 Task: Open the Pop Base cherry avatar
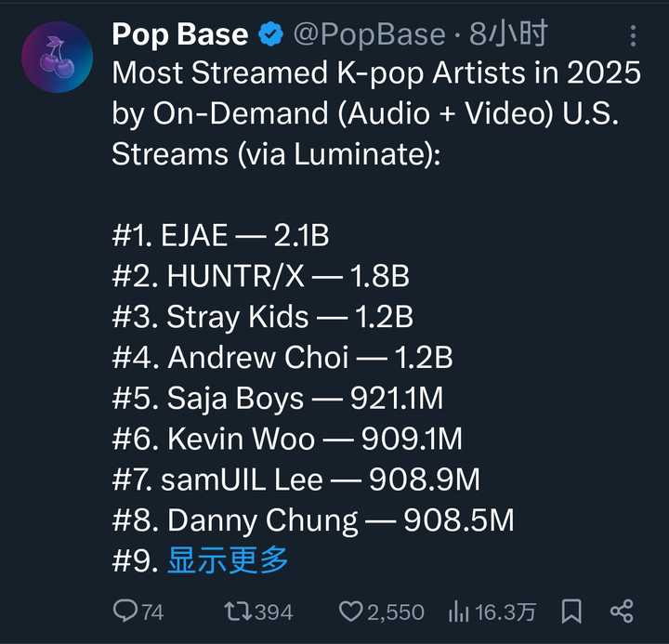[57, 58]
